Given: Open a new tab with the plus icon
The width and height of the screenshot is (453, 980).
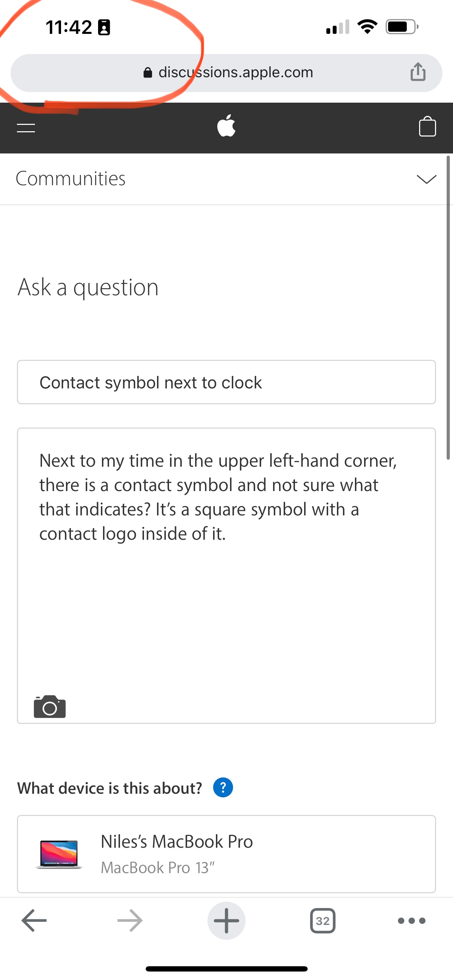Looking at the screenshot, I should coord(226,920).
